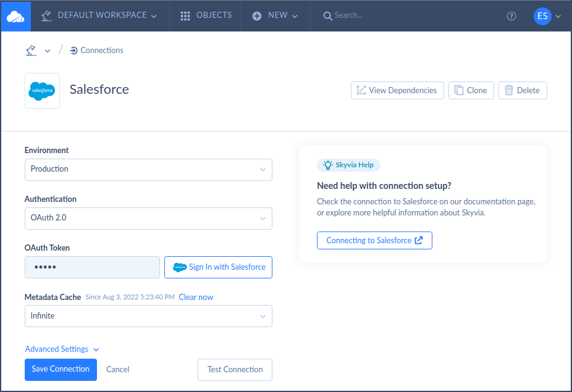Open the Metadata Cache dropdown
The height and width of the screenshot is (392, 572).
point(148,316)
